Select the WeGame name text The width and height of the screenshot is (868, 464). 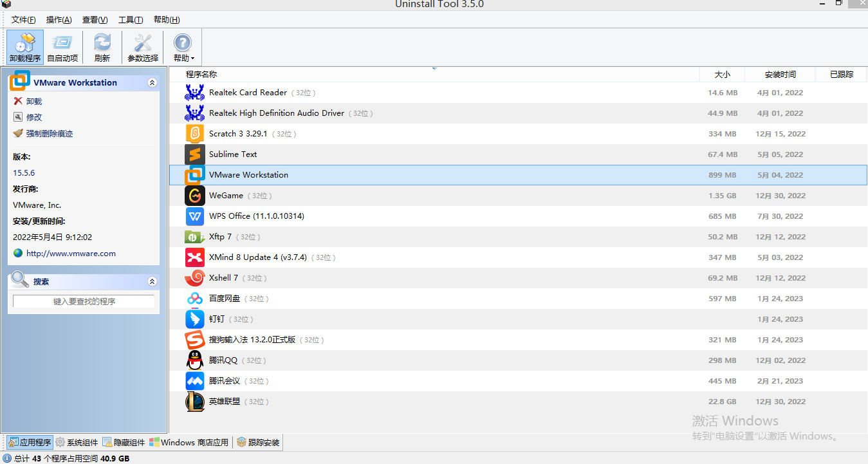226,196
